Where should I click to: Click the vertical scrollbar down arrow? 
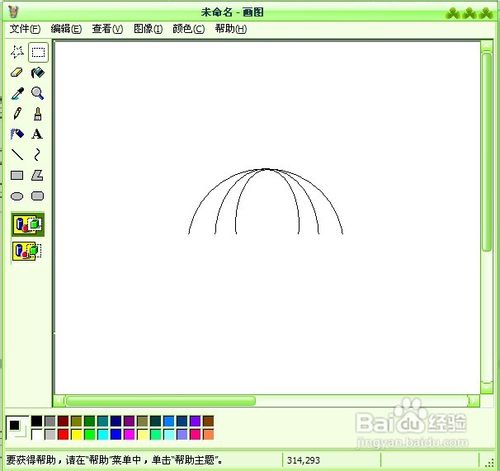pos(487,387)
